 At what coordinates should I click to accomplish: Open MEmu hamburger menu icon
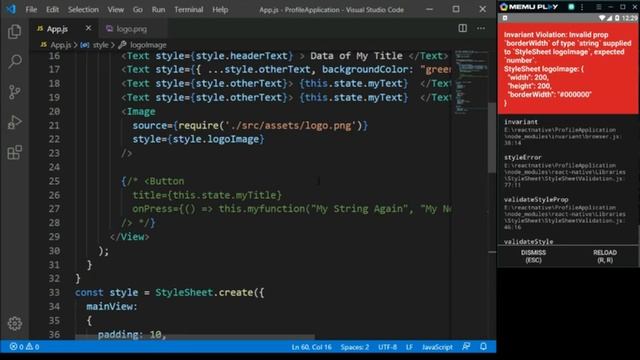coord(598,7)
